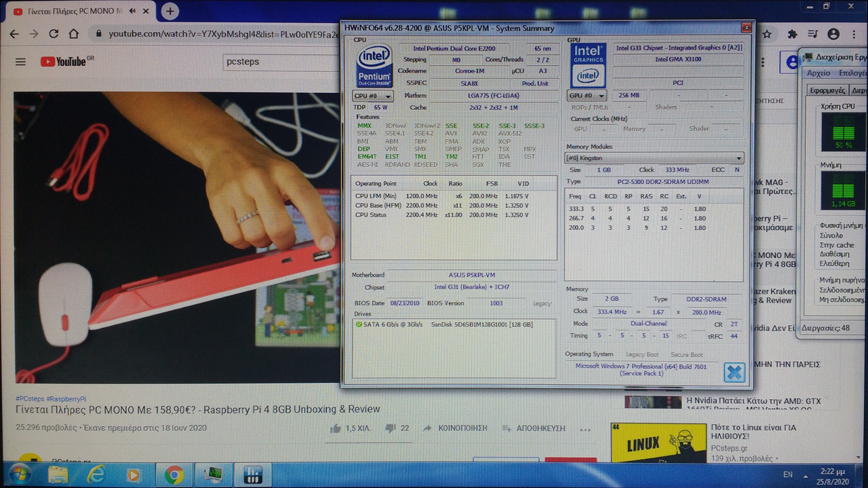
Task: Click the Intel Pentium logo in HWiNFO
Action: 374,66
